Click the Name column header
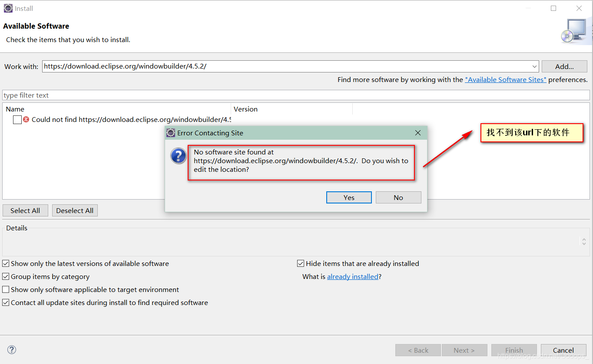This screenshot has width=593, height=364. click(117, 109)
